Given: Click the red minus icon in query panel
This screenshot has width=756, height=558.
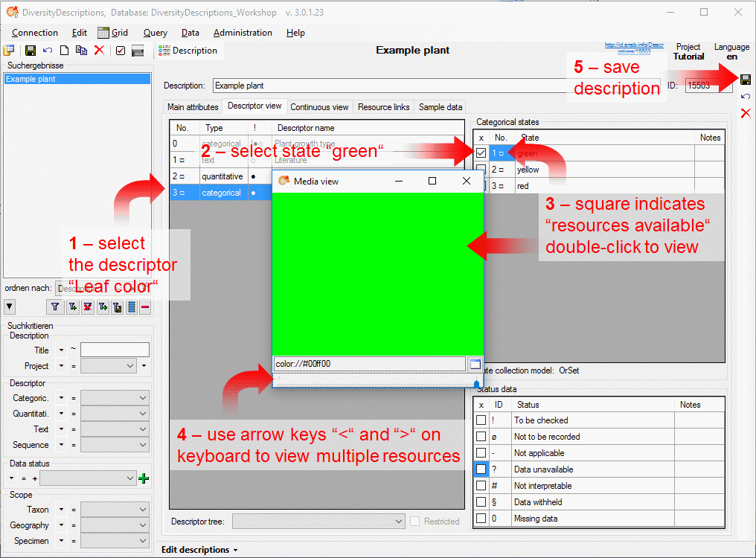Looking at the screenshot, I should coord(145,307).
